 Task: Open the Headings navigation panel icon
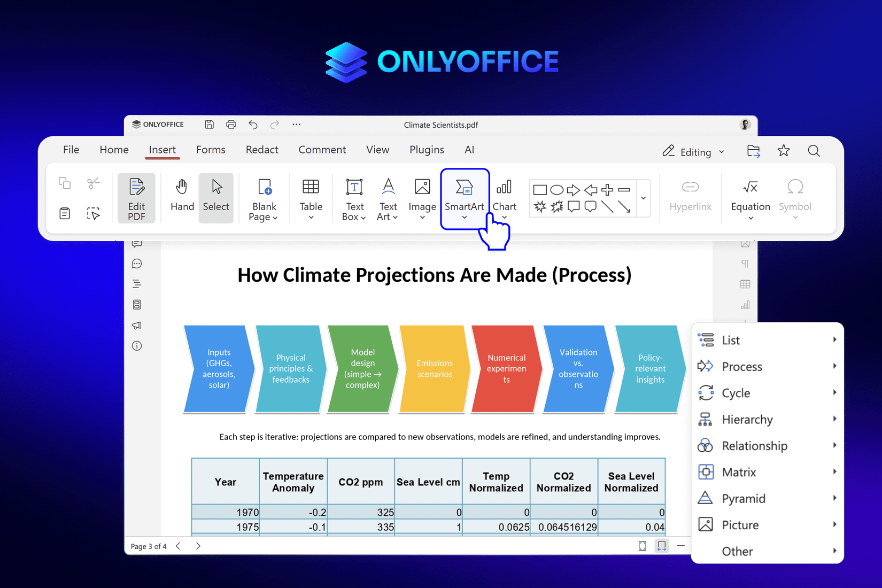(x=137, y=284)
